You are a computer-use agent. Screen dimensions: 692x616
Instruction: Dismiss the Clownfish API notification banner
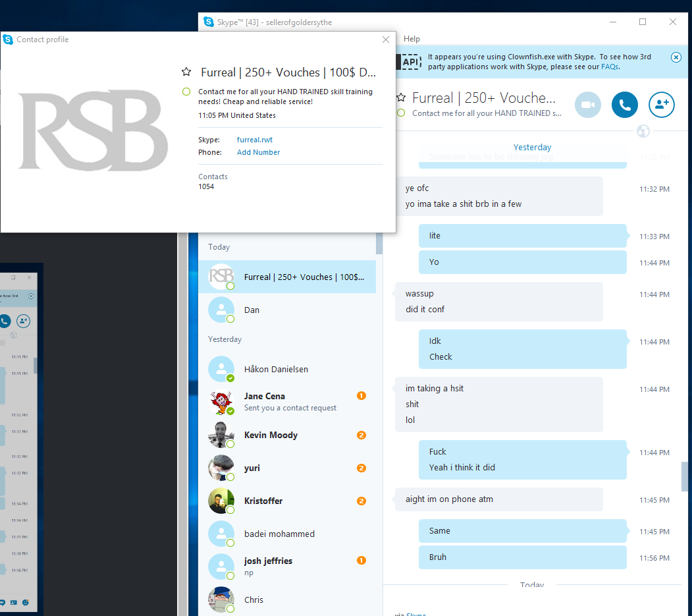point(676,57)
